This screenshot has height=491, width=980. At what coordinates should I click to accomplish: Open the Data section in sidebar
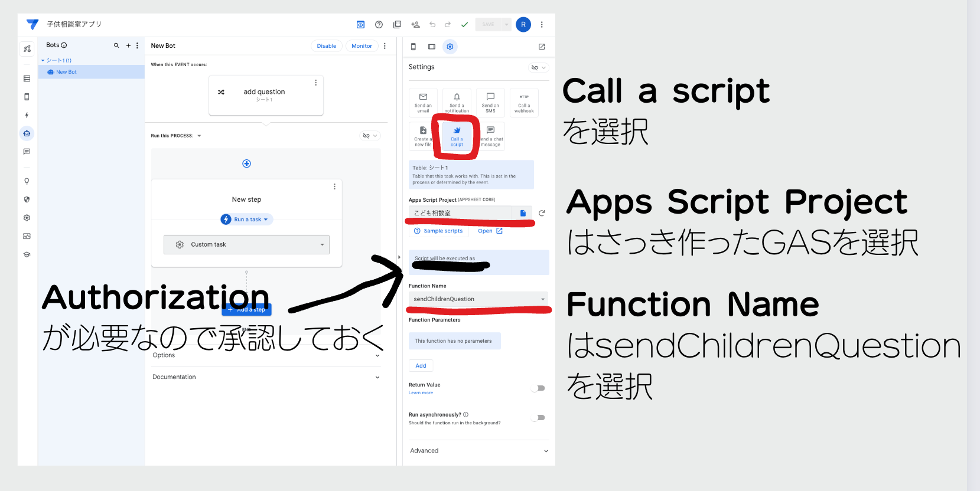click(27, 78)
